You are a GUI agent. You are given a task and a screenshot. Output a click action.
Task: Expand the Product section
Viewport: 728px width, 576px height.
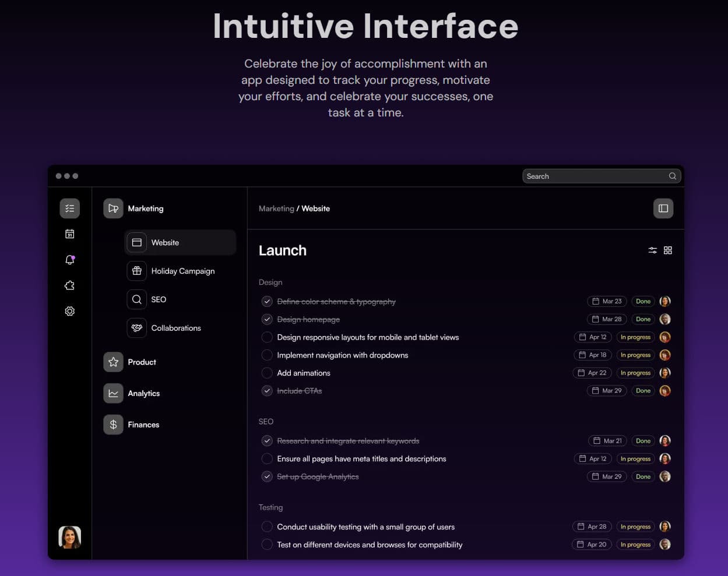[142, 362]
